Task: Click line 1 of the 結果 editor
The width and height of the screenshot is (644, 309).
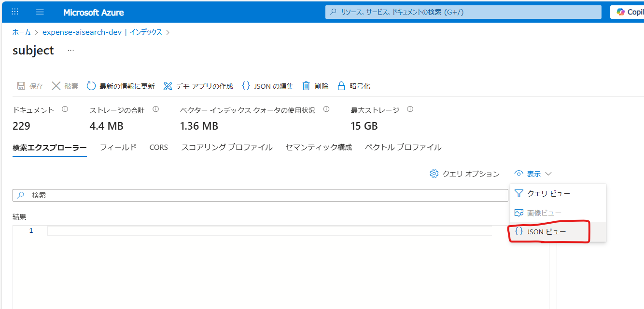Action: pyautogui.click(x=269, y=230)
